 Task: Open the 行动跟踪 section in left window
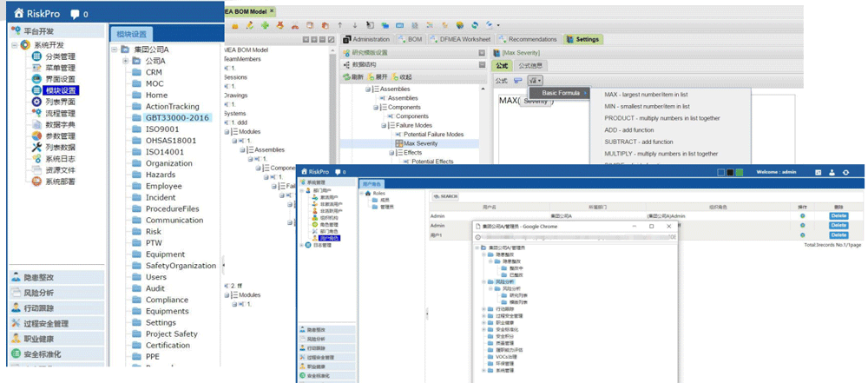pyautogui.click(x=57, y=308)
